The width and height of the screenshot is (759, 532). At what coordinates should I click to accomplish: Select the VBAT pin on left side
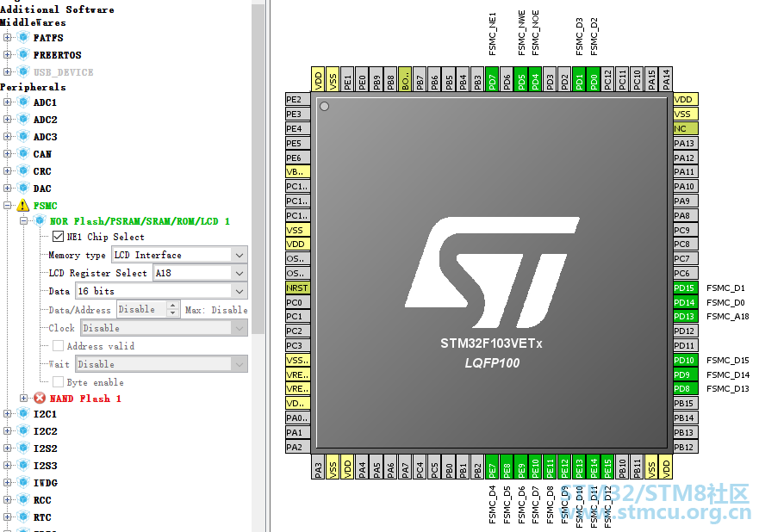coord(298,171)
